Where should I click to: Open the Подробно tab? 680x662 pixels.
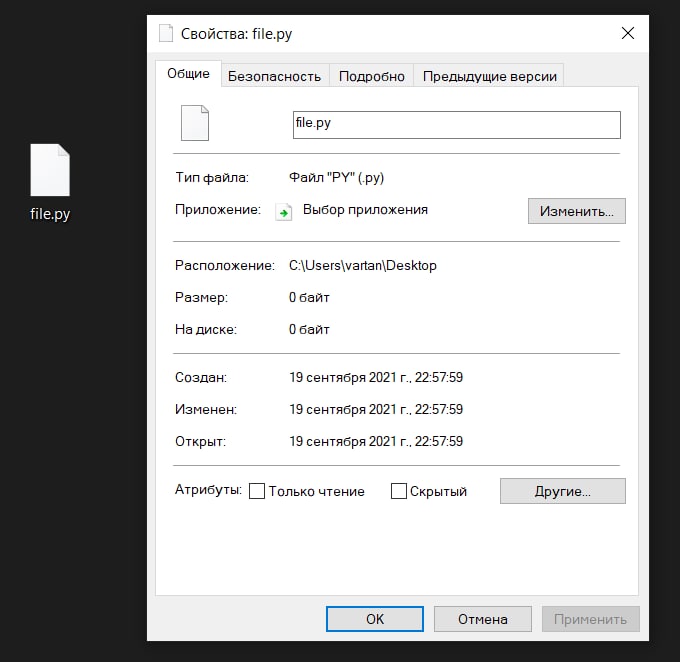coord(372,76)
